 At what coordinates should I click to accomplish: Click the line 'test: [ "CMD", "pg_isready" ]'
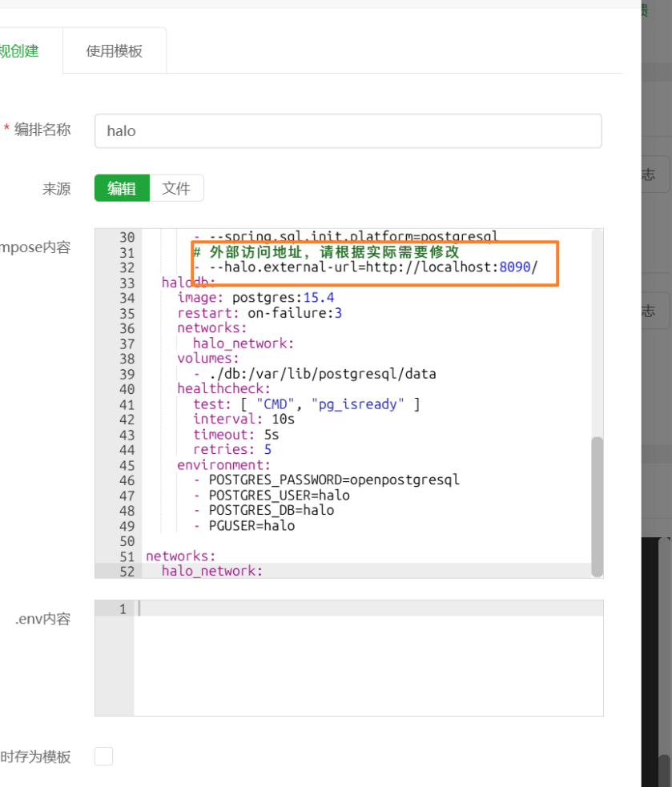[x=307, y=404]
